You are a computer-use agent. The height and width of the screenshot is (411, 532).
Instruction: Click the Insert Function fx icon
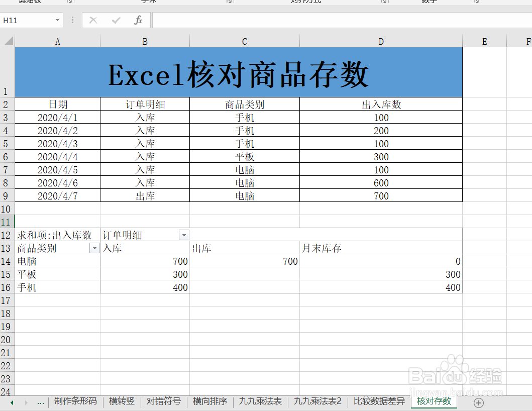(x=138, y=21)
